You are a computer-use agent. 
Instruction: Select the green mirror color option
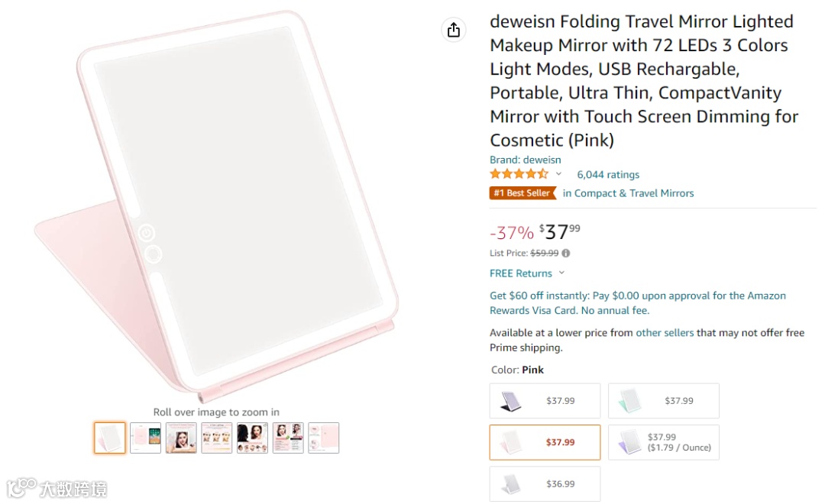(663, 401)
